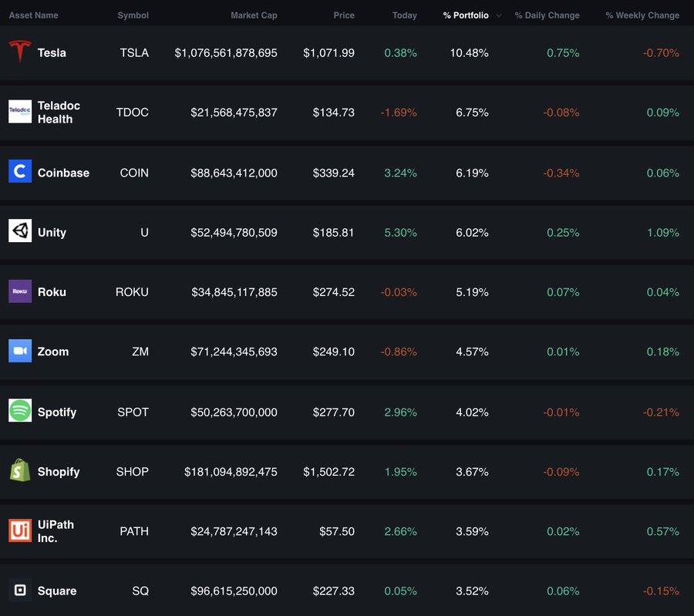Sort by Symbol column header
Screen dimensions: 694x616
pos(133,15)
